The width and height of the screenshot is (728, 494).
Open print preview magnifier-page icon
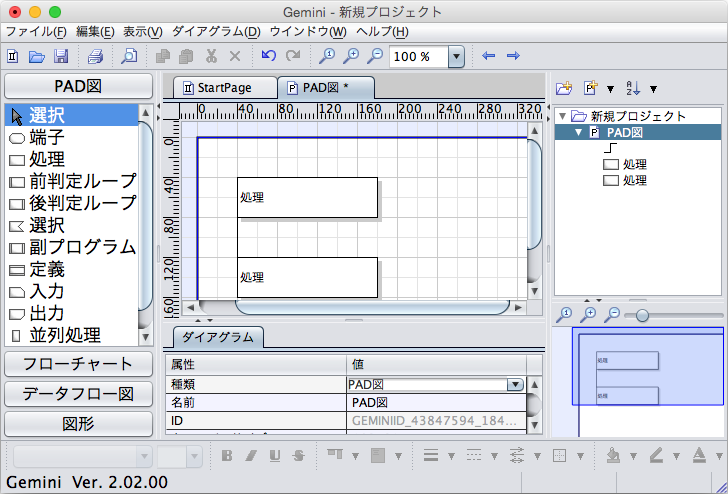tap(129, 56)
